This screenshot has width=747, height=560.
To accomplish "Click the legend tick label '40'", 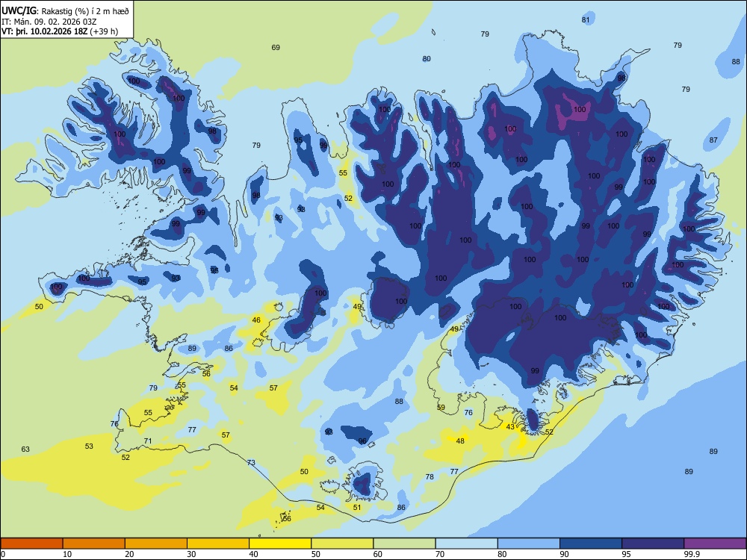I will (253, 554).
